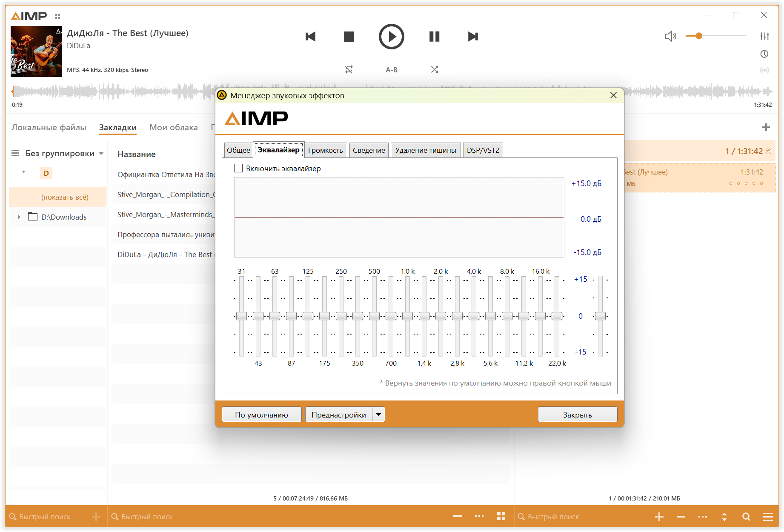Collapse playlist group header 1 / 1:31:42
The height and width of the screenshot is (532, 784).
(769, 151)
